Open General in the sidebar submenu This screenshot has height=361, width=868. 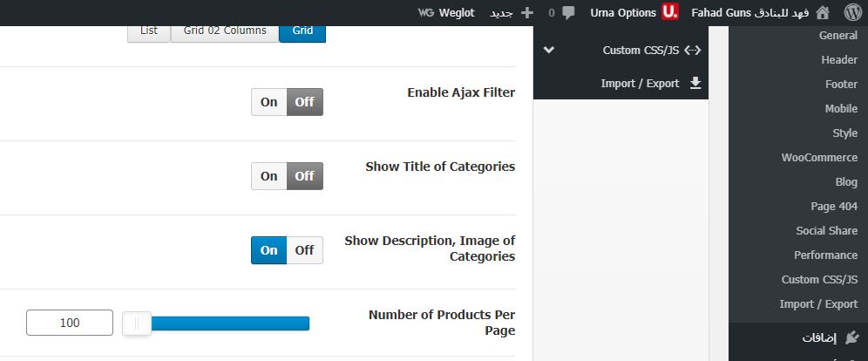point(838,36)
